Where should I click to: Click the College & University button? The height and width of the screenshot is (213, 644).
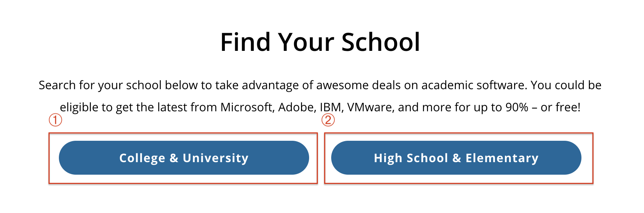tap(184, 158)
